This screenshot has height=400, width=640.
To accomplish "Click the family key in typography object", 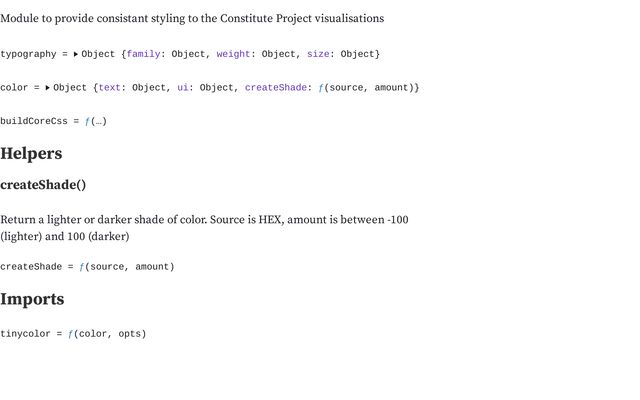I will [x=143, y=54].
